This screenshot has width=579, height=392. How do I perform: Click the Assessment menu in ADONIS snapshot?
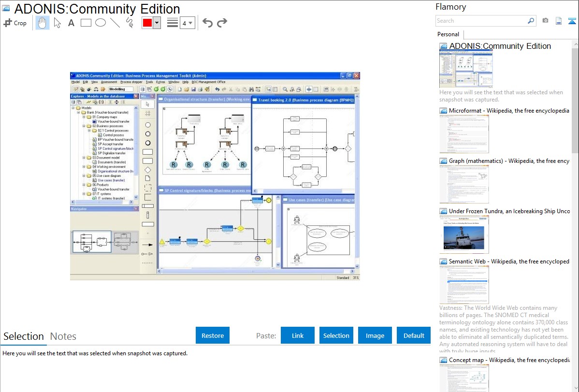109,82
